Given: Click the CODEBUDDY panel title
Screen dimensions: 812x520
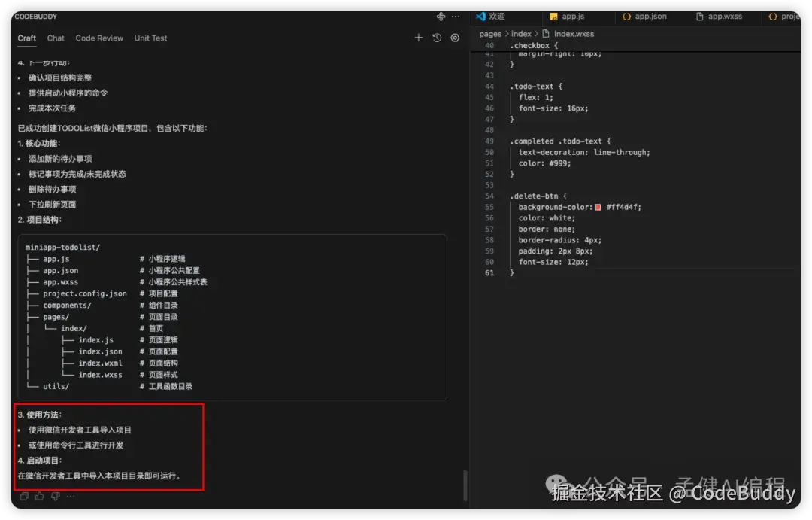Looking at the screenshot, I should [36, 17].
